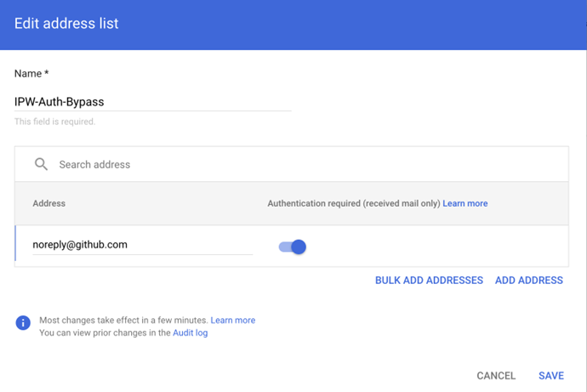Click BULK ADD ADDRESSES

[429, 281]
